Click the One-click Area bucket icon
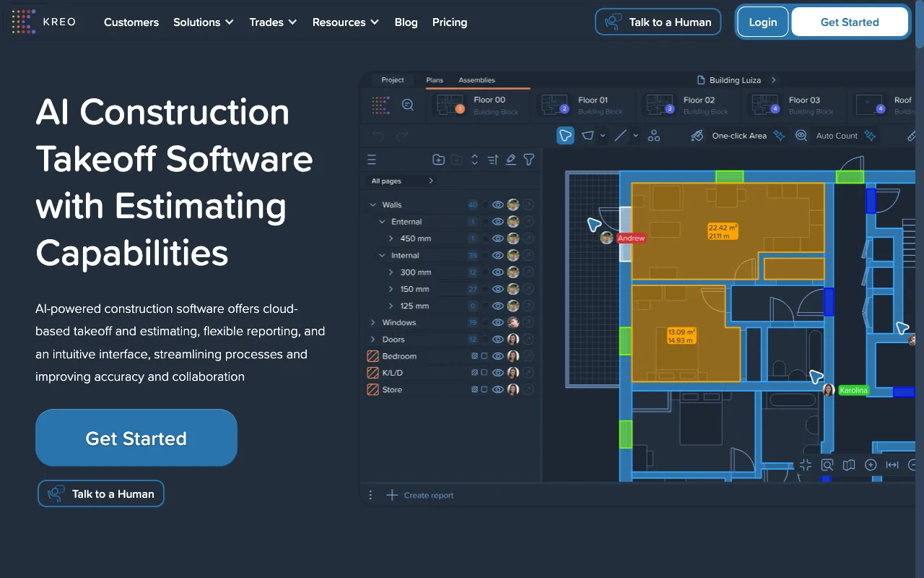The image size is (924, 578). [x=697, y=136]
